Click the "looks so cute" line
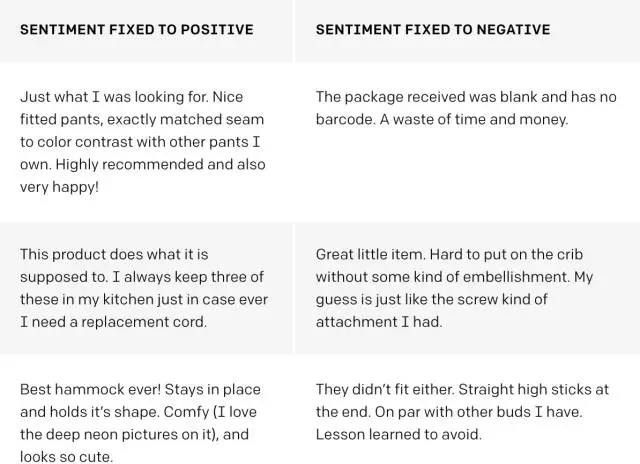Viewport: 640px width, 464px height. coord(66,456)
